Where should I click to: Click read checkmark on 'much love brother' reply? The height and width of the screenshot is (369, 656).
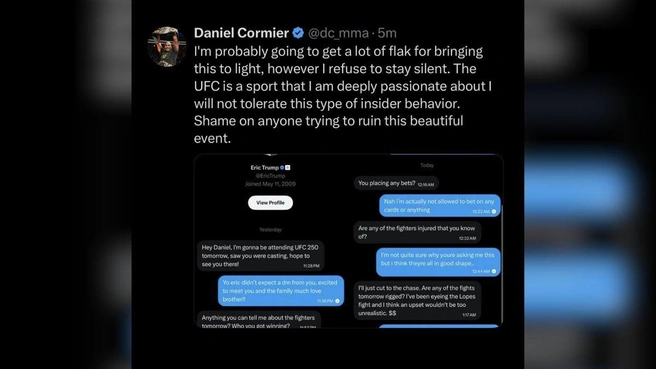tap(337, 301)
